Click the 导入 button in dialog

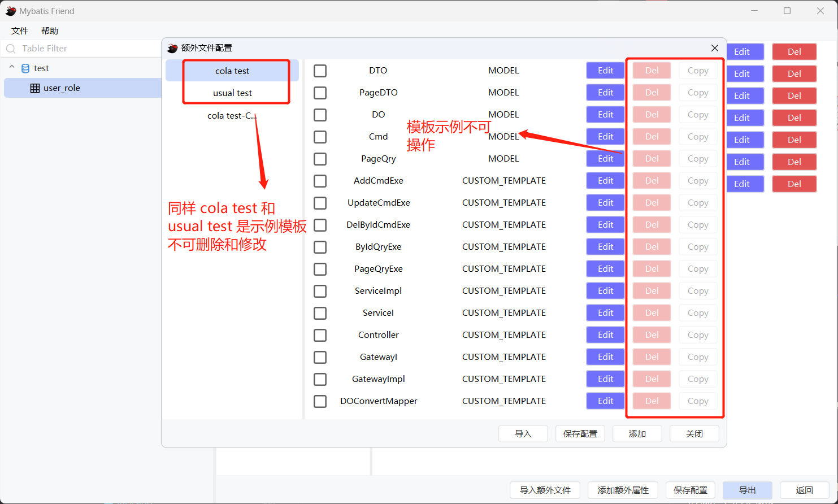click(x=523, y=434)
